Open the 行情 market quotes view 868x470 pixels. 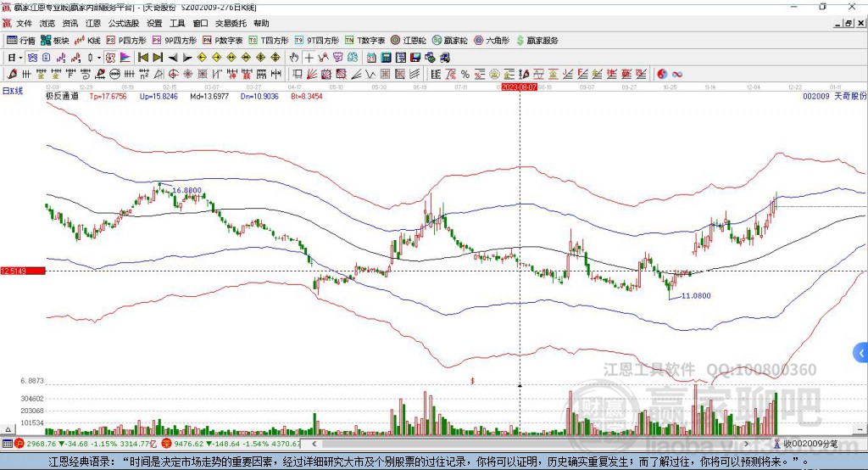20,41
